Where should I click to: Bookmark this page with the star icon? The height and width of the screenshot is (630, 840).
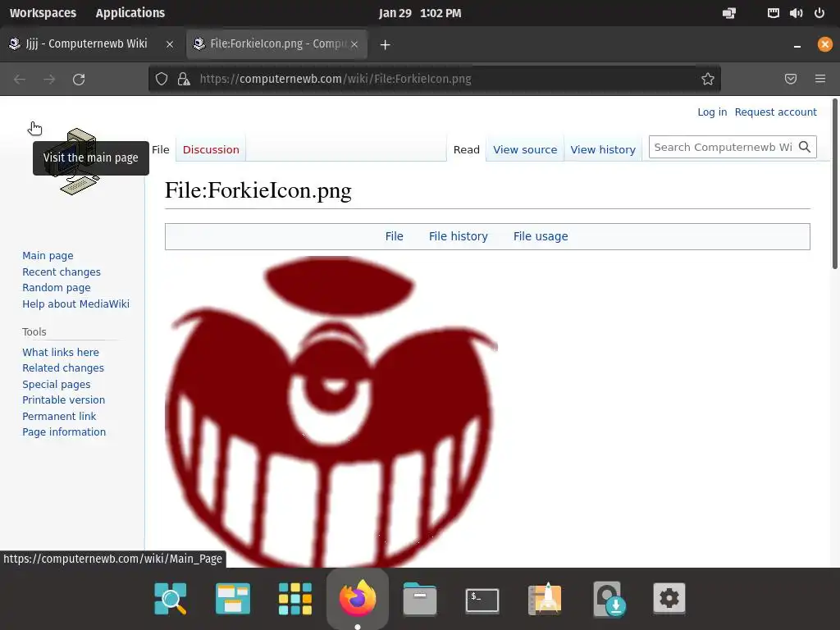pos(708,80)
